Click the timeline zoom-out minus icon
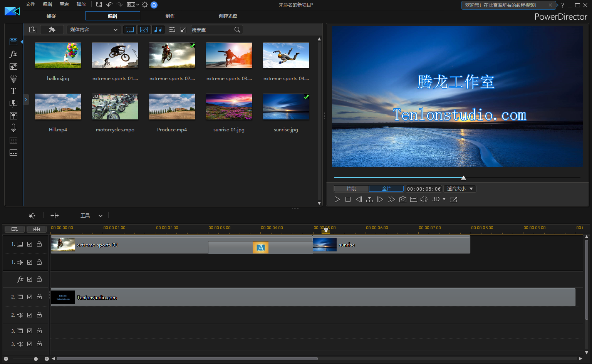Viewport: 592px width, 364px height. point(6,359)
